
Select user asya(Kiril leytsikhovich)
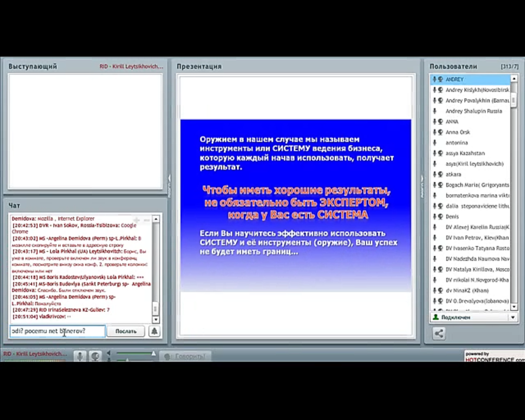[470, 164]
